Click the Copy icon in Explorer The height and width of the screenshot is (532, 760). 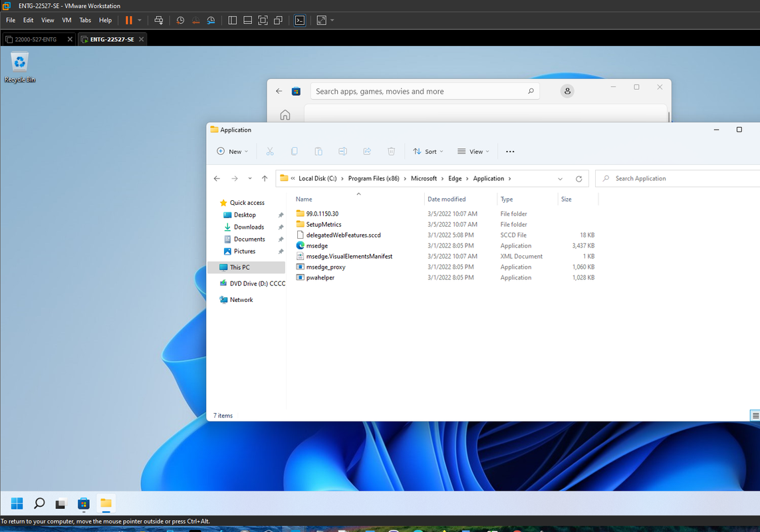click(x=294, y=152)
